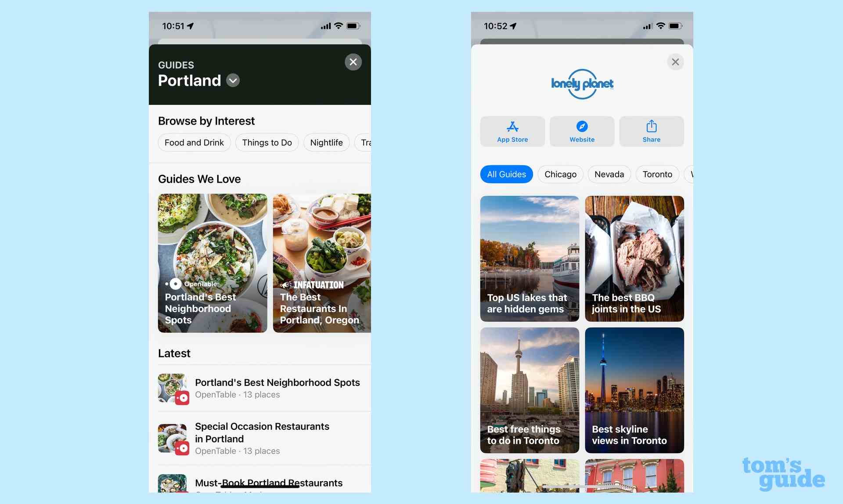Expand the Browse by Interest Nightlife tag
Viewport: 843px width, 504px height.
tap(327, 142)
